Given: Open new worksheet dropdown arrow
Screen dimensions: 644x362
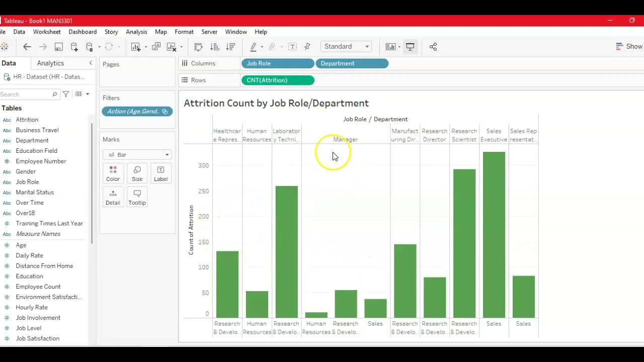Looking at the screenshot, I should pos(145,47).
